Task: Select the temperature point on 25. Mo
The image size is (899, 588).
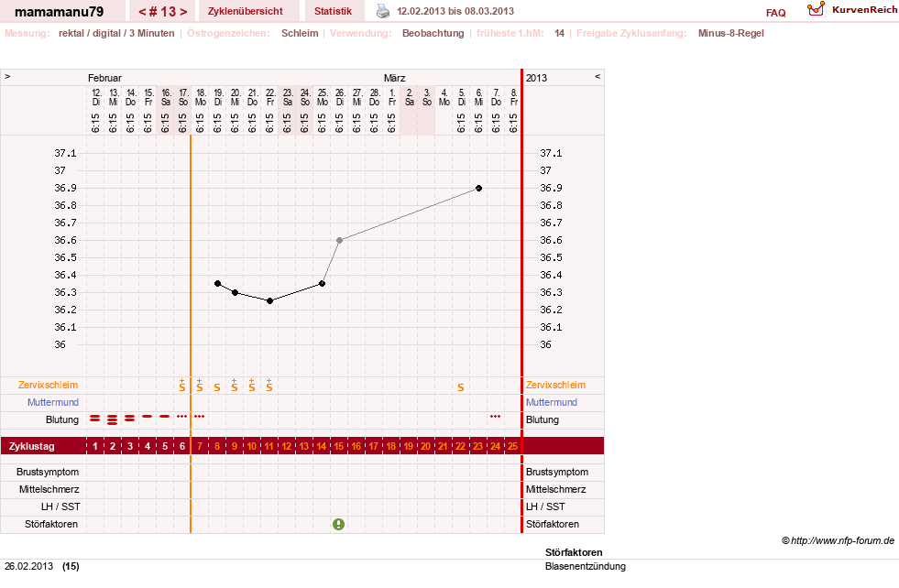Action: (323, 284)
